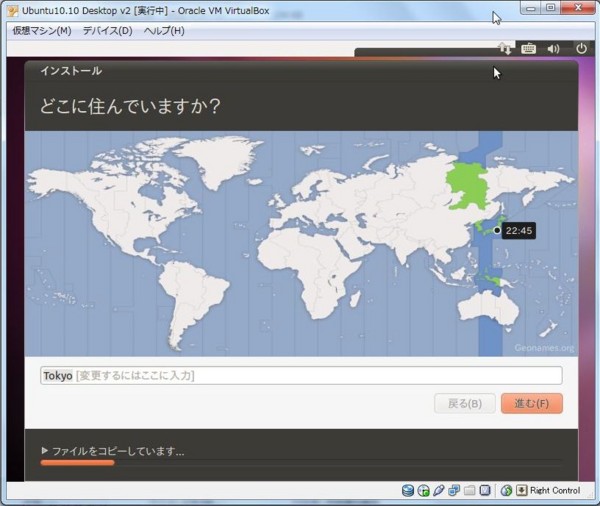
Task: Open the keyboard layout indicator
Action: 528,49
